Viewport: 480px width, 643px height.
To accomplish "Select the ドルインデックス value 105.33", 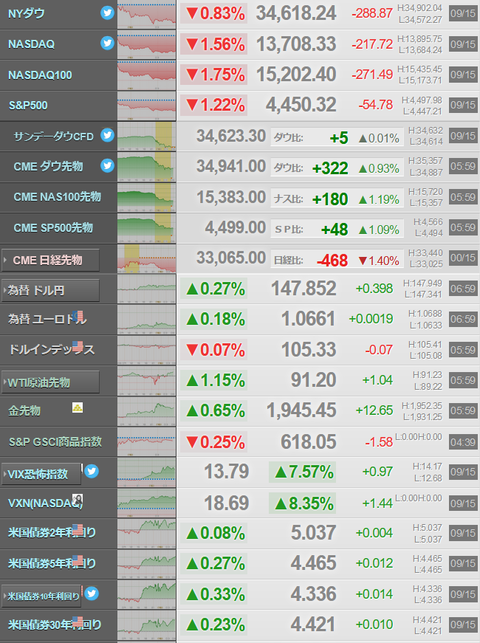I will coord(308,350).
